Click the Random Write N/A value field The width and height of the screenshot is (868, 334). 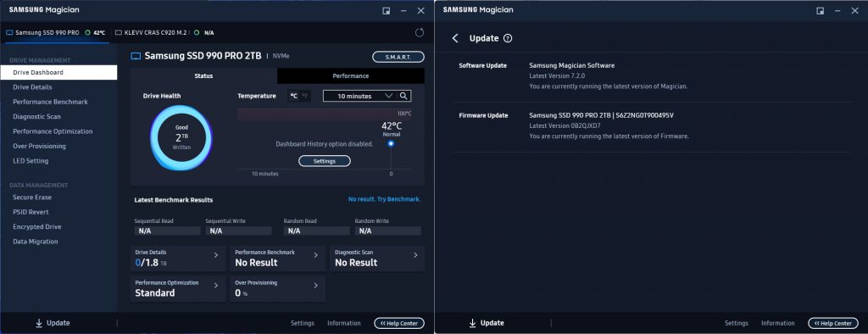point(388,231)
